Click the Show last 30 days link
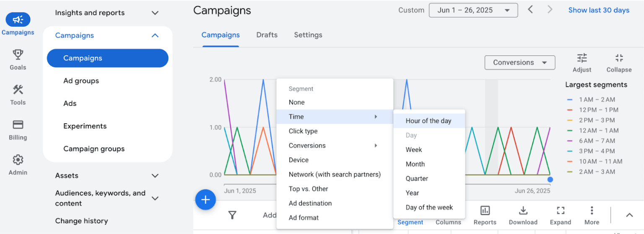This screenshot has height=234, width=644. coord(598,10)
